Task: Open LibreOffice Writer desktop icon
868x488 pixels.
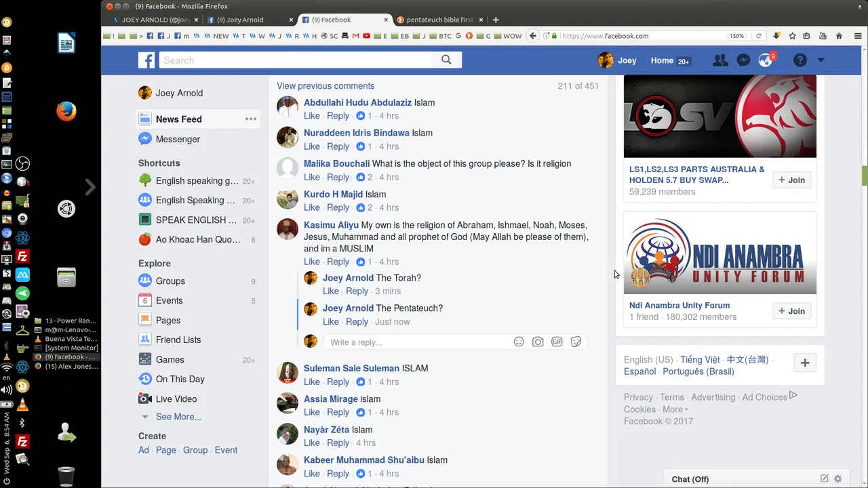Action: point(66,43)
